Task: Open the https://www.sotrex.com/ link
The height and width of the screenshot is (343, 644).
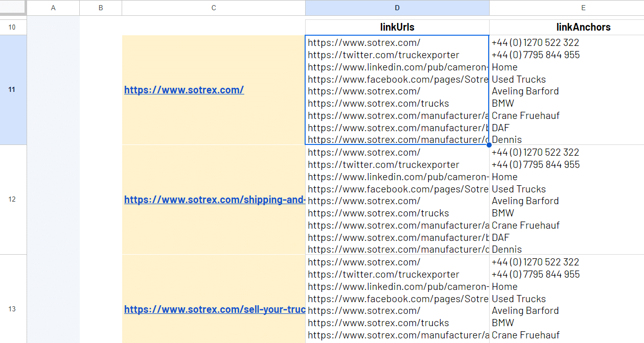Action: pos(184,90)
